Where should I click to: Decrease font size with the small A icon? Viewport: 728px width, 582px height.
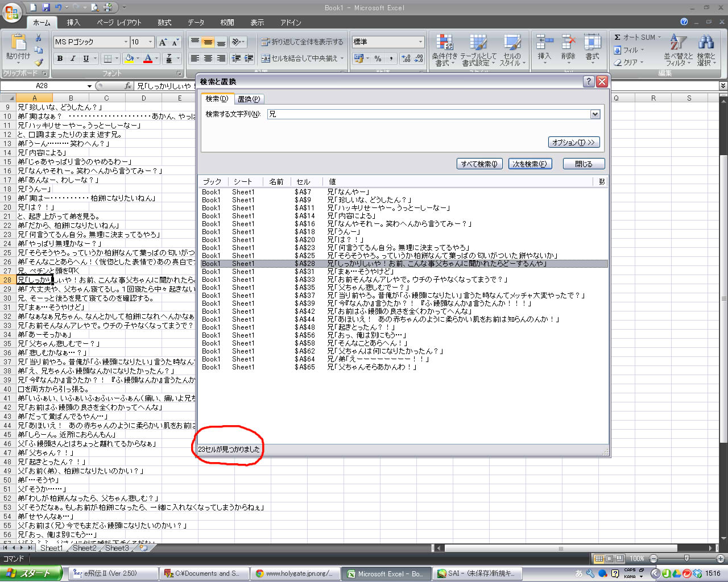175,42
